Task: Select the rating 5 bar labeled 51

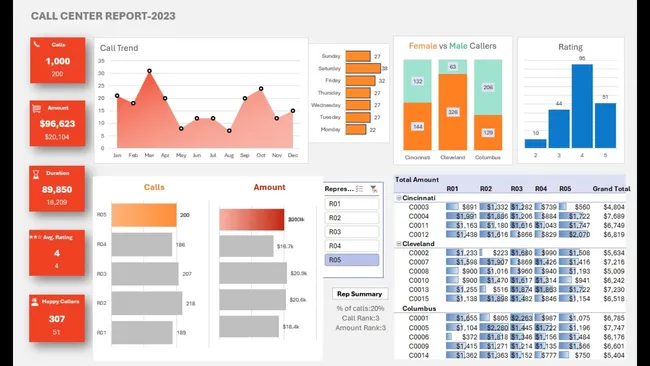Action: [605, 126]
